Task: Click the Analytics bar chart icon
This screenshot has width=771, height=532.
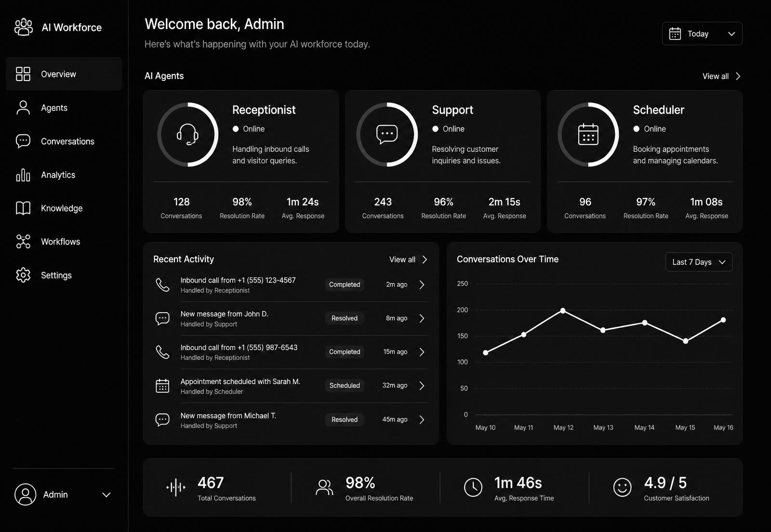Action: click(x=23, y=174)
